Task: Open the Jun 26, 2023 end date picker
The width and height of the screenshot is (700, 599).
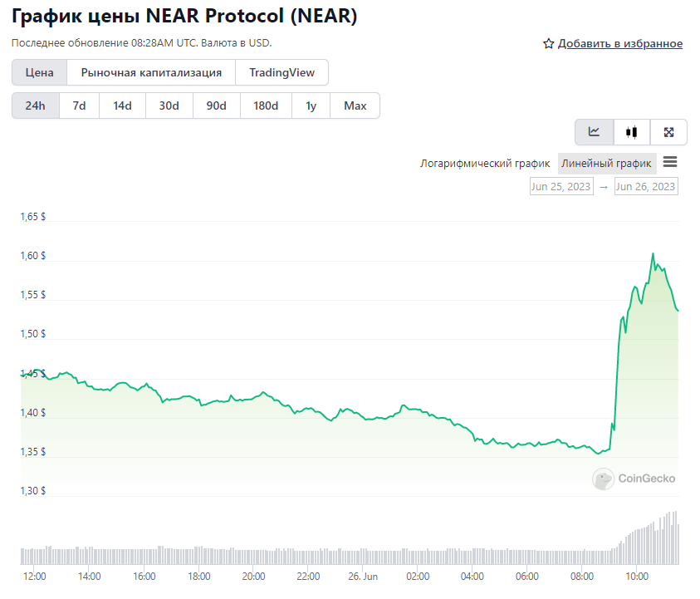Action: coord(646,186)
